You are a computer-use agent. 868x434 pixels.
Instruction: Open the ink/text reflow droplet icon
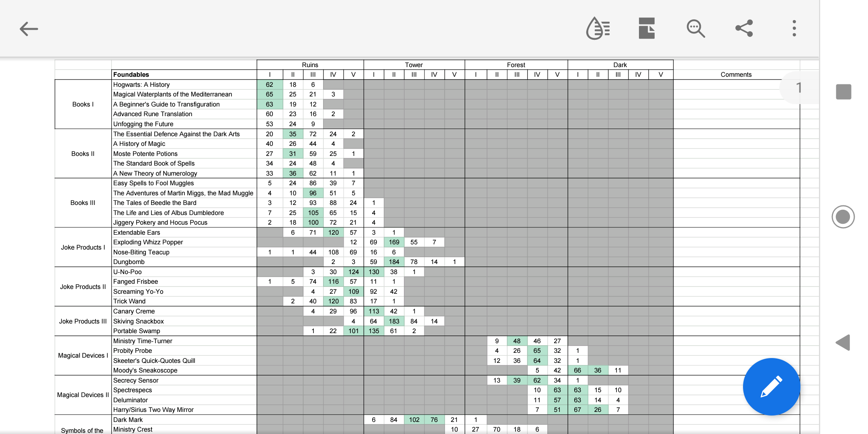point(598,29)
